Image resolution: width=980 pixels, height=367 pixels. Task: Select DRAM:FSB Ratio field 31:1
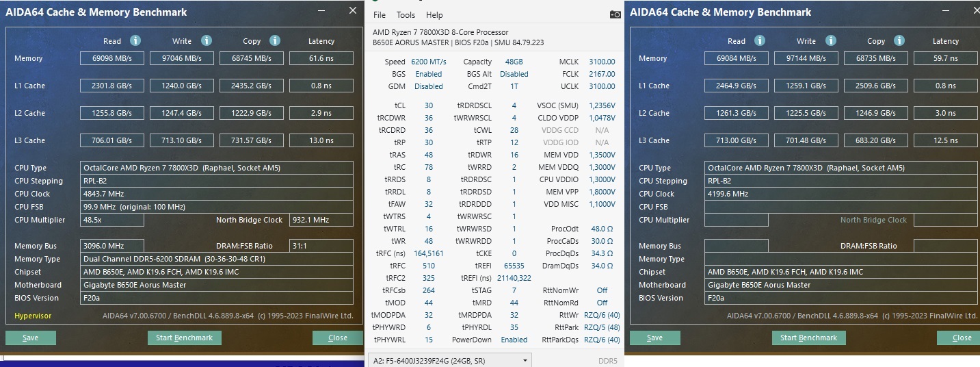(321, 246)
